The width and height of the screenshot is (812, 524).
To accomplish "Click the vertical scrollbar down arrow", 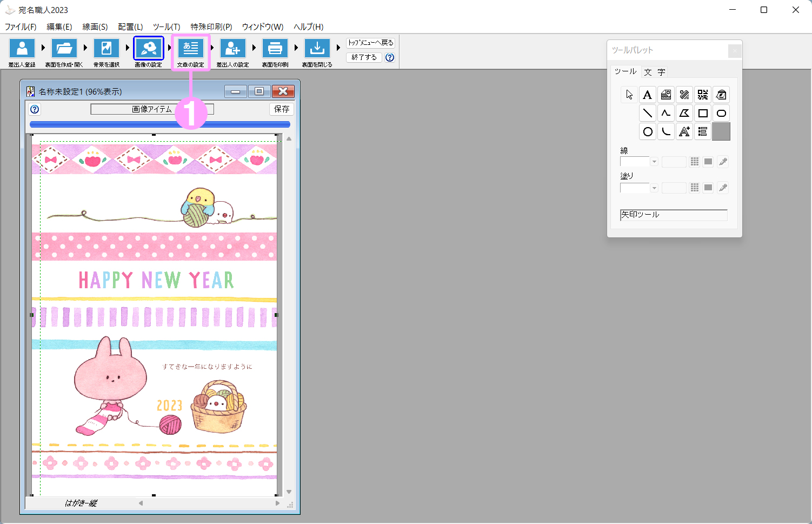I will click(289, 492).
